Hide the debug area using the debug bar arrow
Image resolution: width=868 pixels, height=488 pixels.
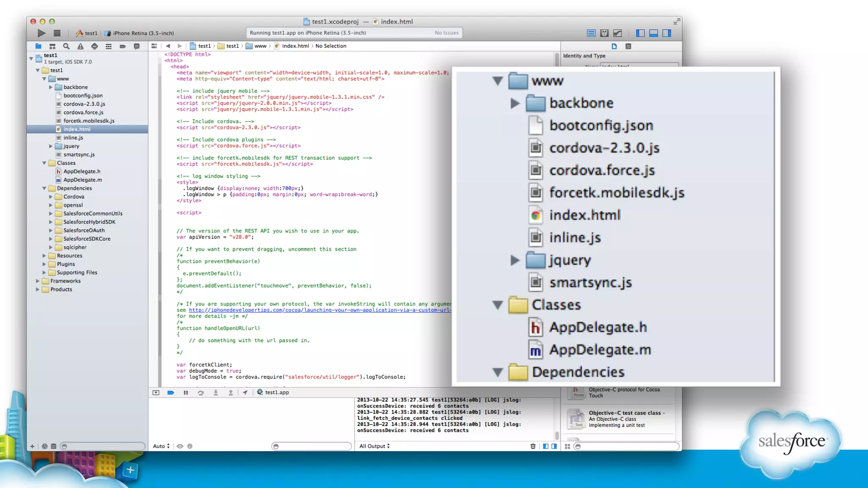[x=156, y=393]
